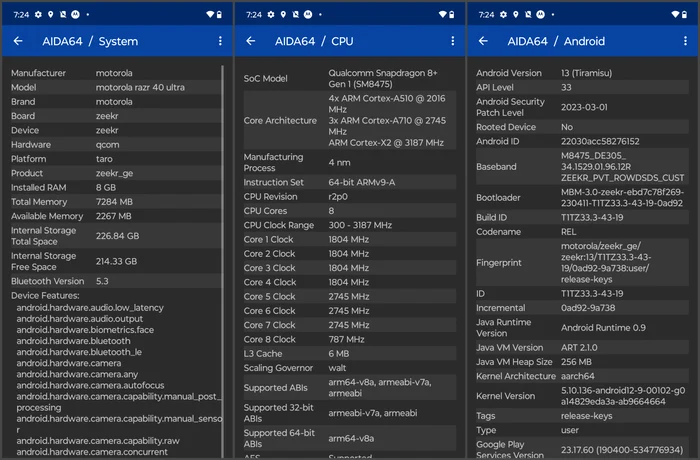The width and height of the screenshot is (700, 460).
Task: Select storage total space 226.84 GB
Action: point(117,236)
